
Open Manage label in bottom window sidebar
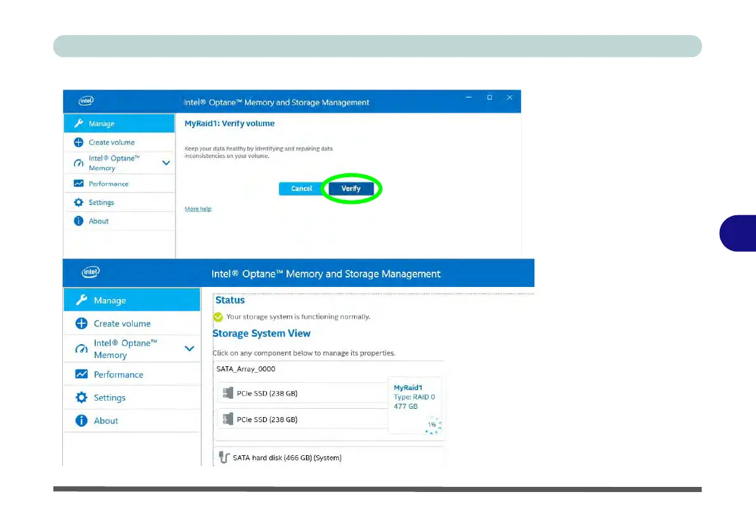[x=110, y=300]
